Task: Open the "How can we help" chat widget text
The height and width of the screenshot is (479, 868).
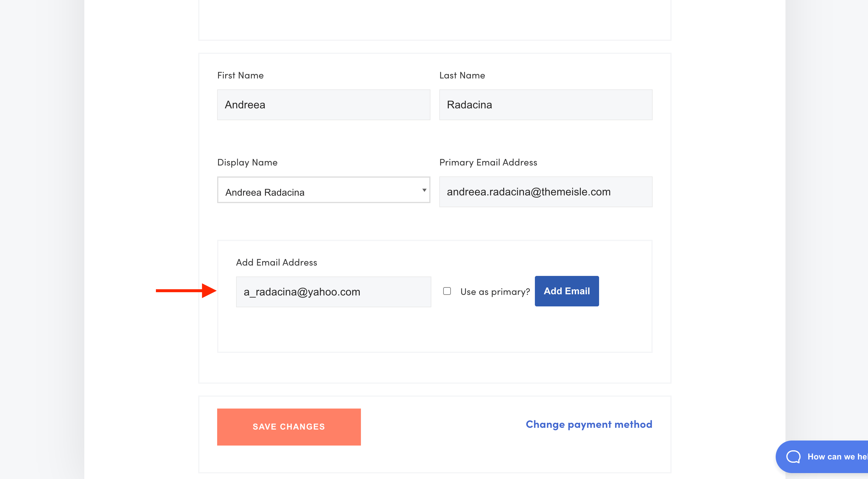Action: point(837,457)
